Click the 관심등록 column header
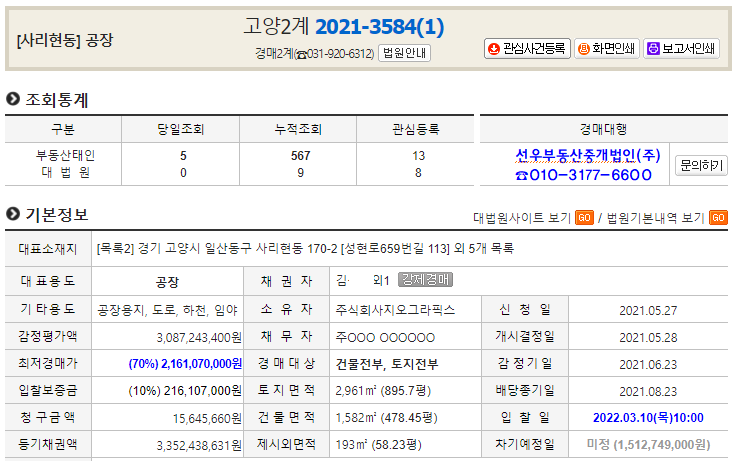 pyautogui.click(x=416, y=129)
